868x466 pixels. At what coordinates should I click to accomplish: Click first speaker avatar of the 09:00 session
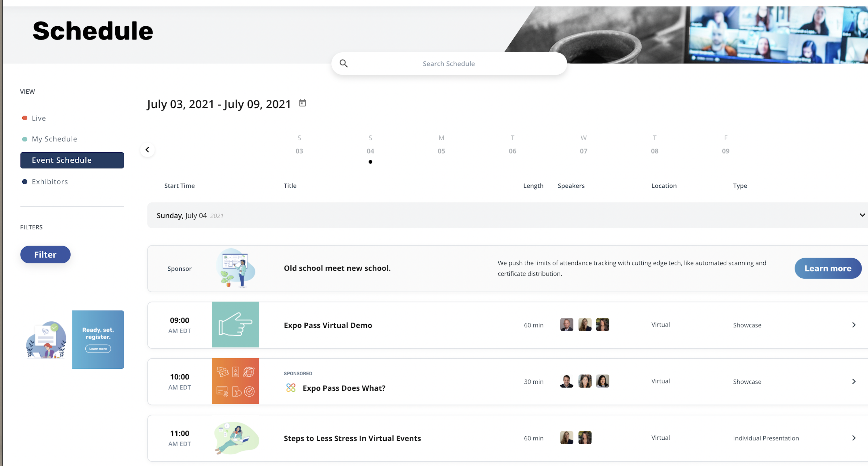point(566,325)
